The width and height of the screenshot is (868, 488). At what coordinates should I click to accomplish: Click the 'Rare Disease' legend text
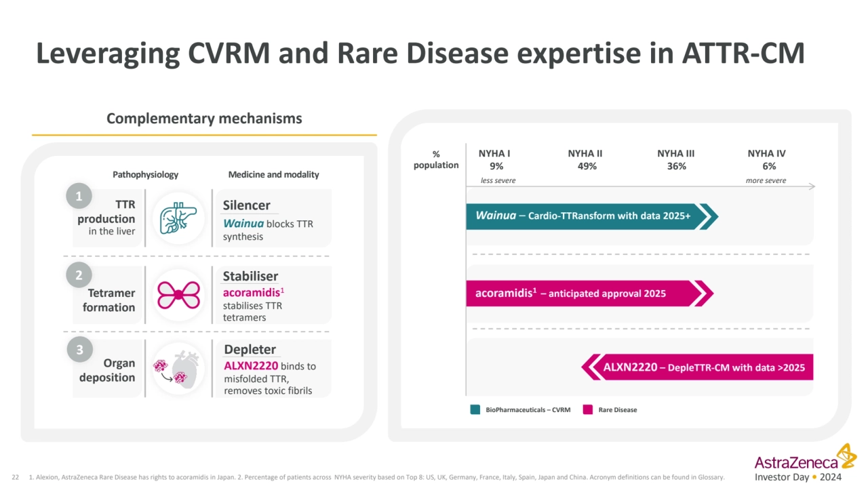(618, 409)
